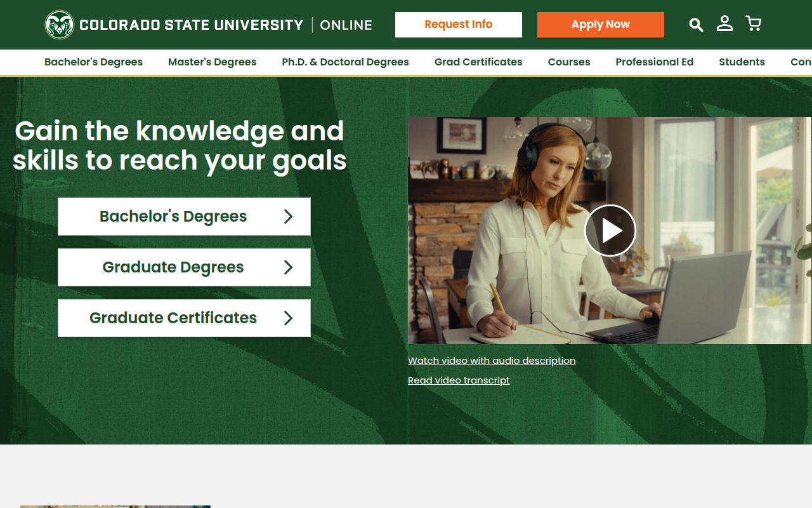The image size is (812, 508).
Task: Open Bachelor's Degrees nav menu item
Action: tap(93, 62)
